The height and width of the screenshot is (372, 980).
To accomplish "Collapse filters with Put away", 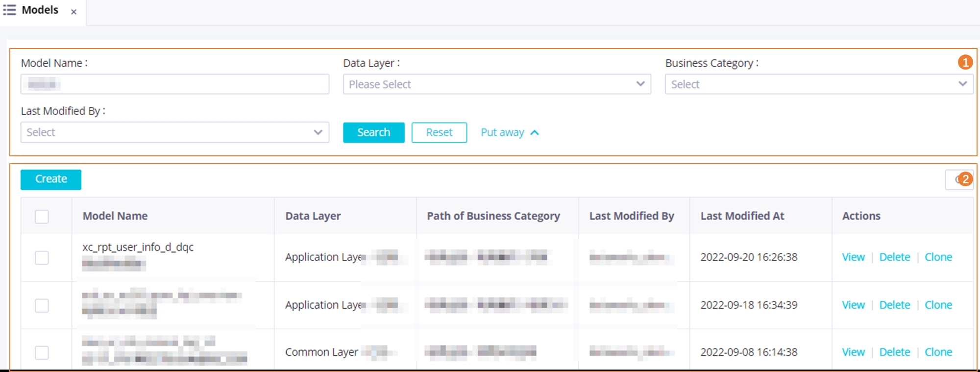I will click(x=510, y=132).
